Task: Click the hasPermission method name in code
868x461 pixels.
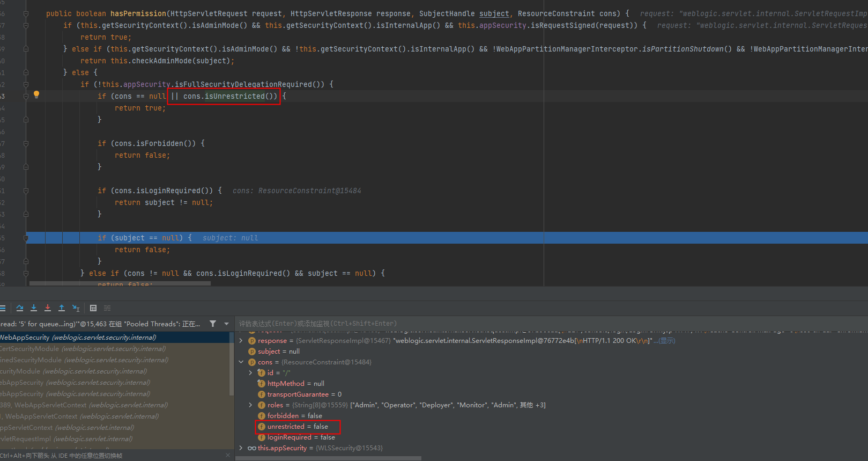Action: pyautogui.click(x=138, y=13)
